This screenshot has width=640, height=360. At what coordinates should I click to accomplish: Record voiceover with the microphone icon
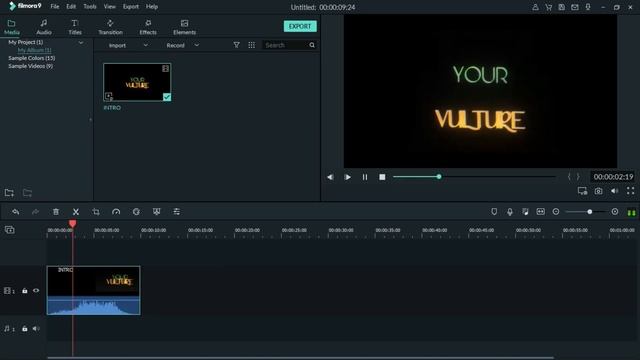(510, 211)
